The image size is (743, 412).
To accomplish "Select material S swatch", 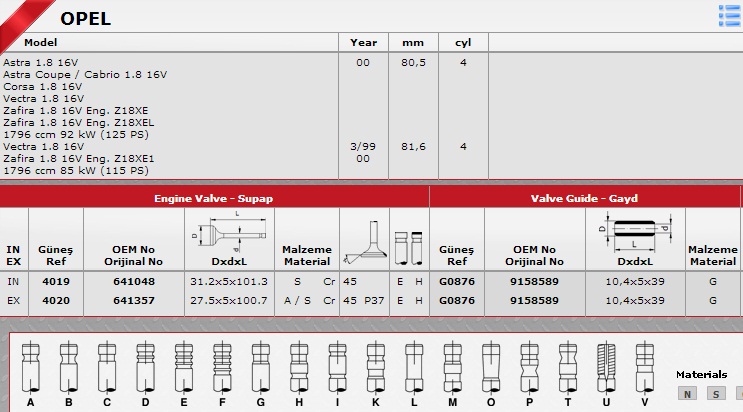I will coord(716,393).
